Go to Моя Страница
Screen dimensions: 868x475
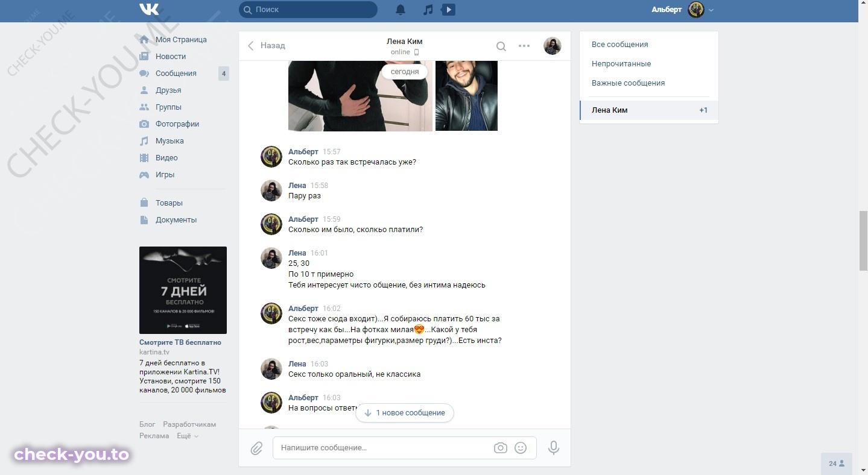click(181, 40)
